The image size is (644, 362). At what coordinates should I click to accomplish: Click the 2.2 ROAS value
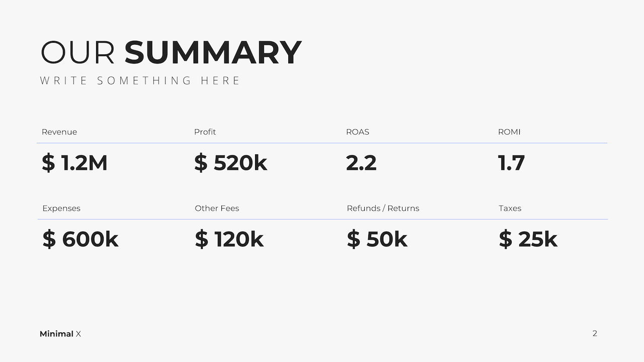(x=361, y=163)
